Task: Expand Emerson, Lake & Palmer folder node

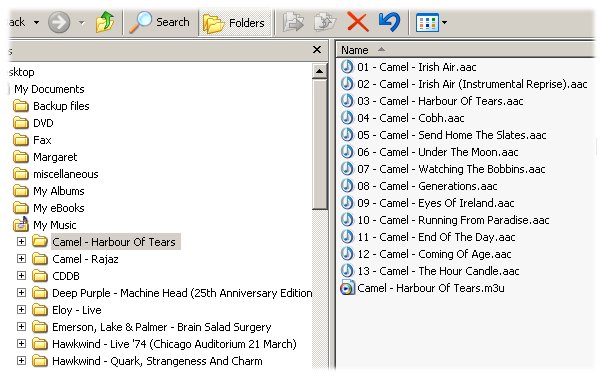Action: (x=22, y=327)
